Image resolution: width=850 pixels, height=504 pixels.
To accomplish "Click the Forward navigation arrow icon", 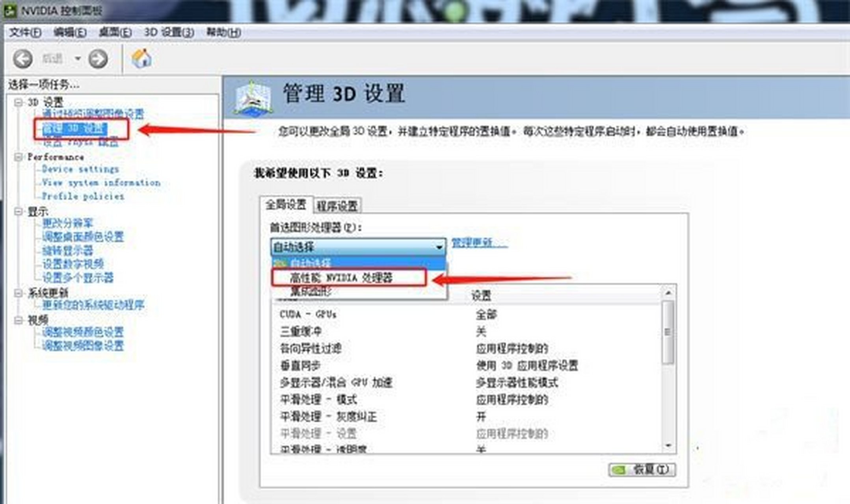I will coord(98,59).
